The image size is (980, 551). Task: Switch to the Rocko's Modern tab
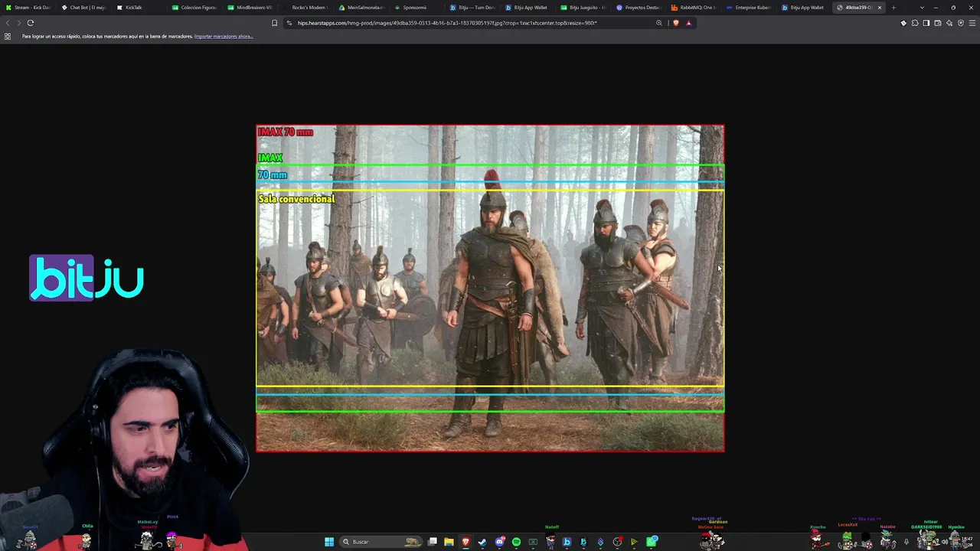tap(307, 8)
